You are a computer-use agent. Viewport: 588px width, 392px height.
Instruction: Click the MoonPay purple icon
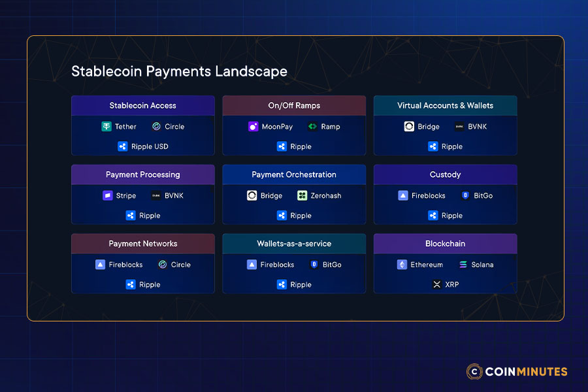(x=253, y=127)
